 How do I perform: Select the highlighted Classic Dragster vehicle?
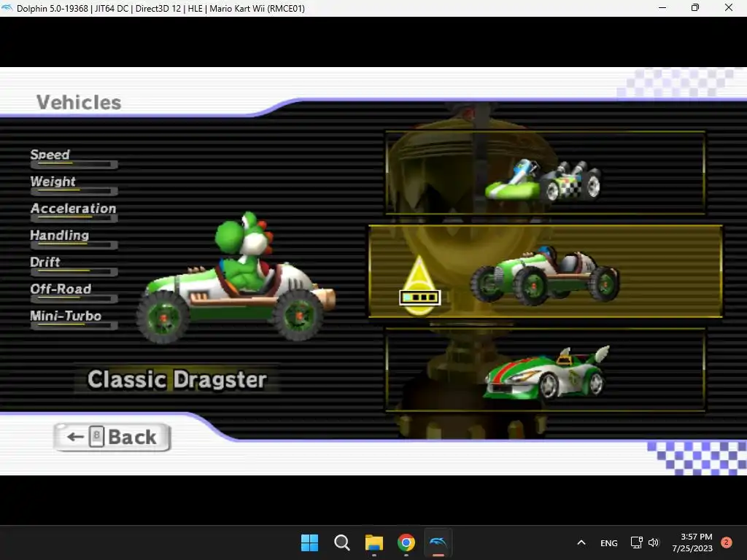click(546, 271)
